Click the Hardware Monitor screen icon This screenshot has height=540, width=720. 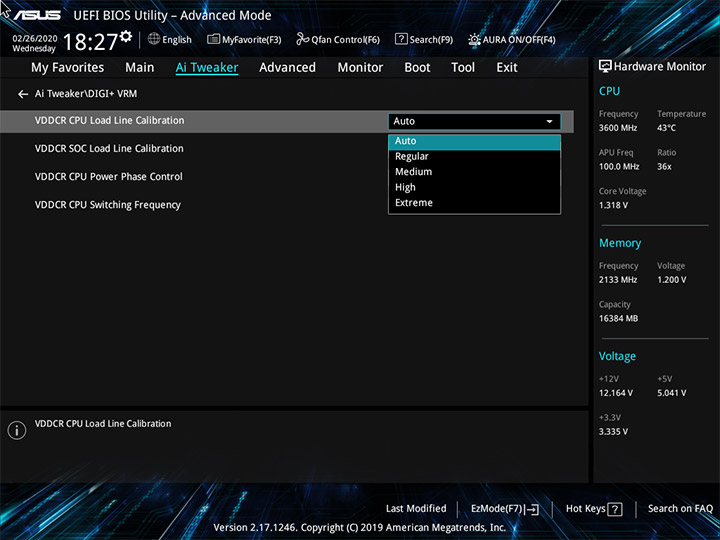tap(605, 67)
